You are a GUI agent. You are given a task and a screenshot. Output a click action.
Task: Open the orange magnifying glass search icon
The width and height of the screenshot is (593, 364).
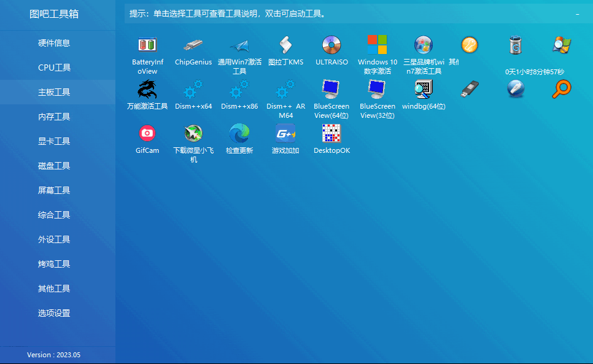562,89
